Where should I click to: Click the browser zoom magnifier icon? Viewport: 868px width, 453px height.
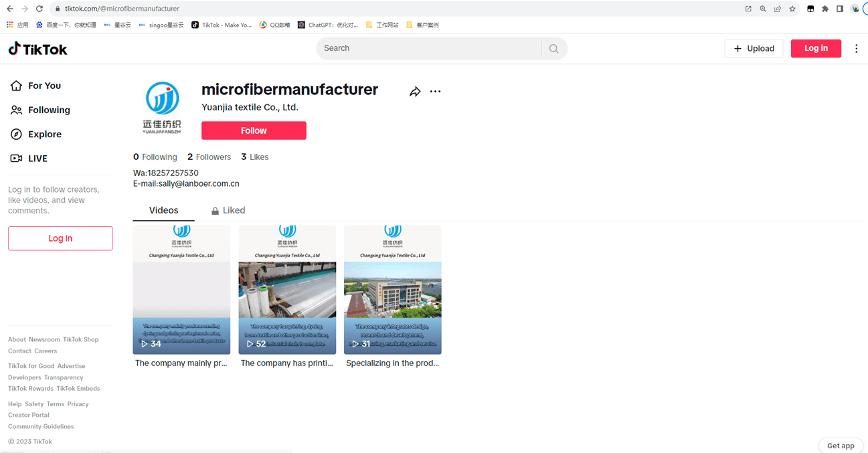coord(763,9)
